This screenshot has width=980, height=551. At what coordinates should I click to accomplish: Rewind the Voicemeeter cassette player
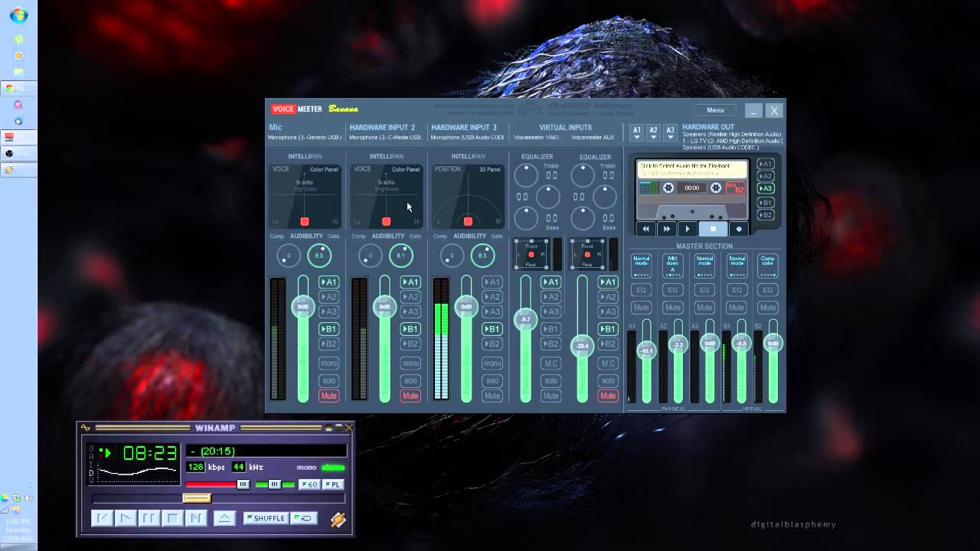[x=646, y=229]
